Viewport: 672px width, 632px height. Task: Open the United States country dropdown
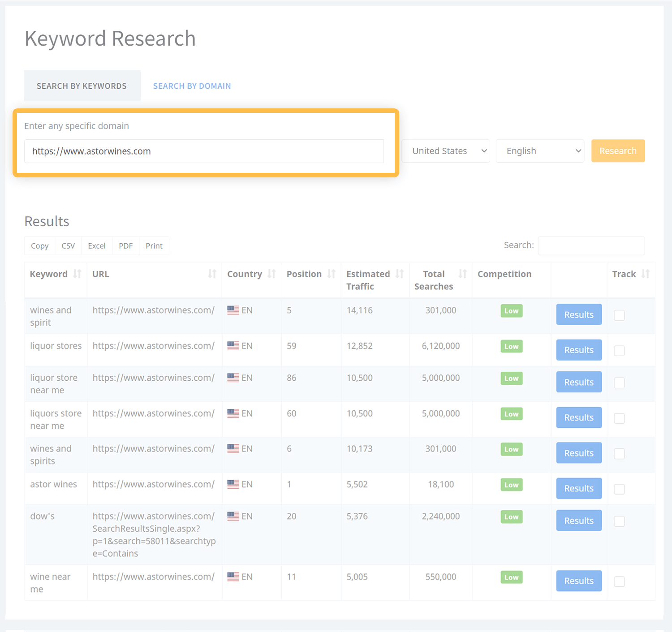(445, 151)
